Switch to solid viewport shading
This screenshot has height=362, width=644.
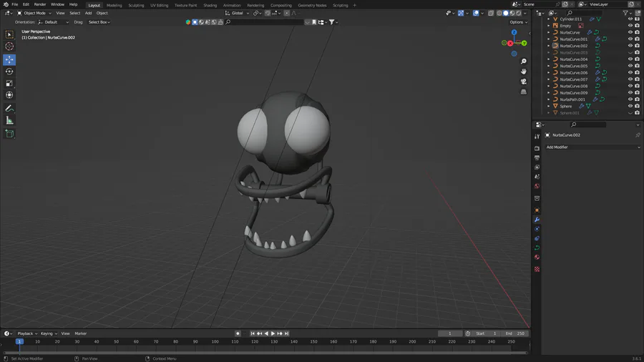pos(506,13)
